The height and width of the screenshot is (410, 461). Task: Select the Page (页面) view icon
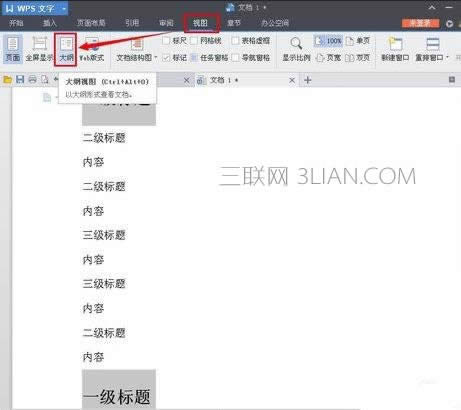coord(13,49)
